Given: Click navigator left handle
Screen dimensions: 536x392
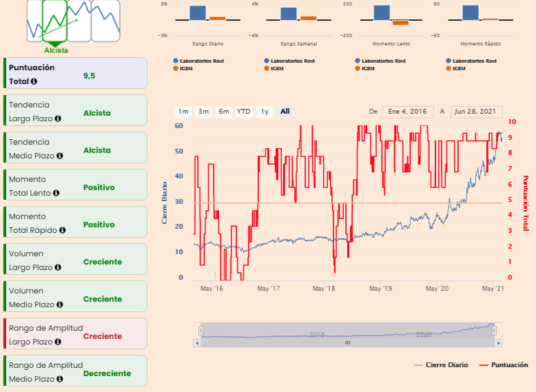Looking at the screenshot, I should [x=201, y=331].
